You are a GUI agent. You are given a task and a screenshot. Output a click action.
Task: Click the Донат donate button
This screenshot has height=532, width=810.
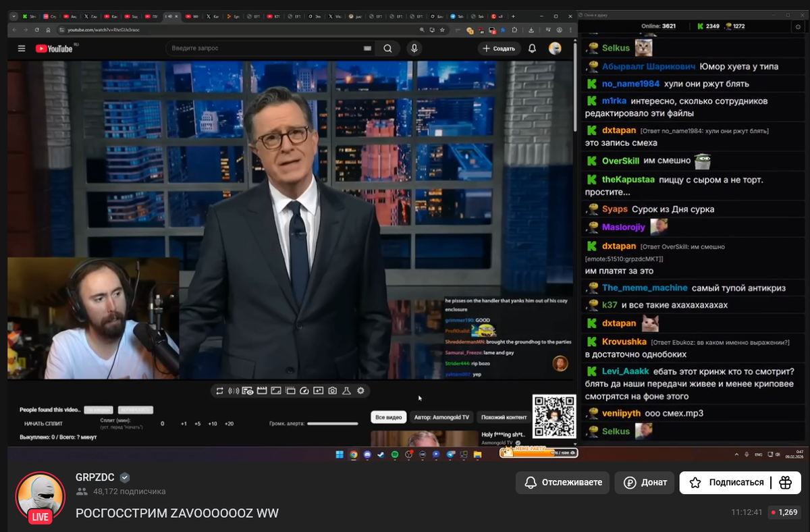coord(644,483)
